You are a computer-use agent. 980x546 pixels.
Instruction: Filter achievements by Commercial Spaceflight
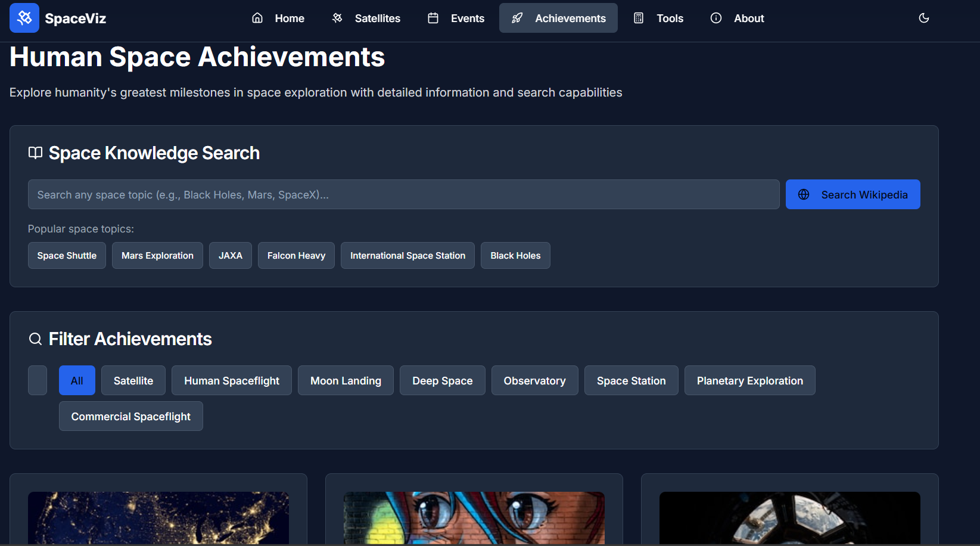131,416
